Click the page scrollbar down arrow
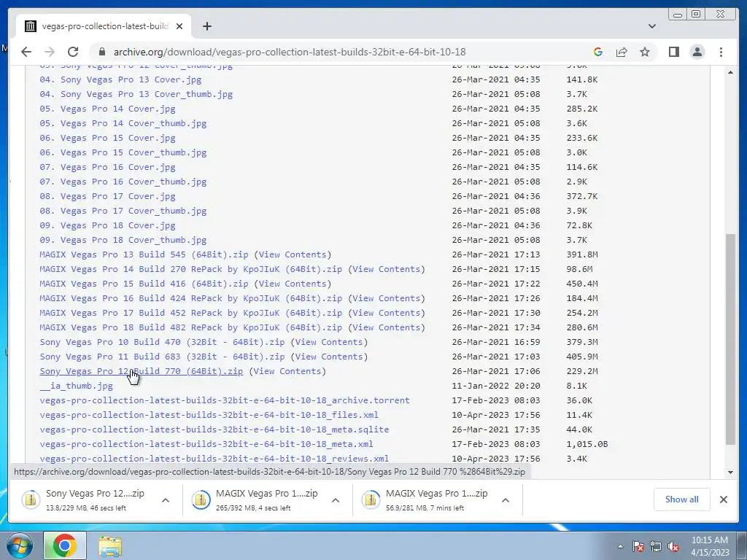Viewport: 747px width, 560px height. (730, 472)
